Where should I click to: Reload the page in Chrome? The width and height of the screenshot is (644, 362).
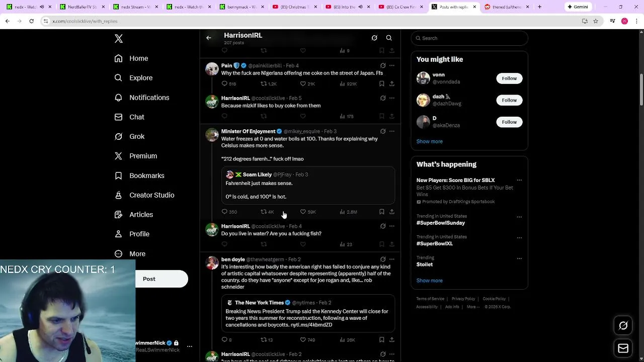tap(31, 21)
